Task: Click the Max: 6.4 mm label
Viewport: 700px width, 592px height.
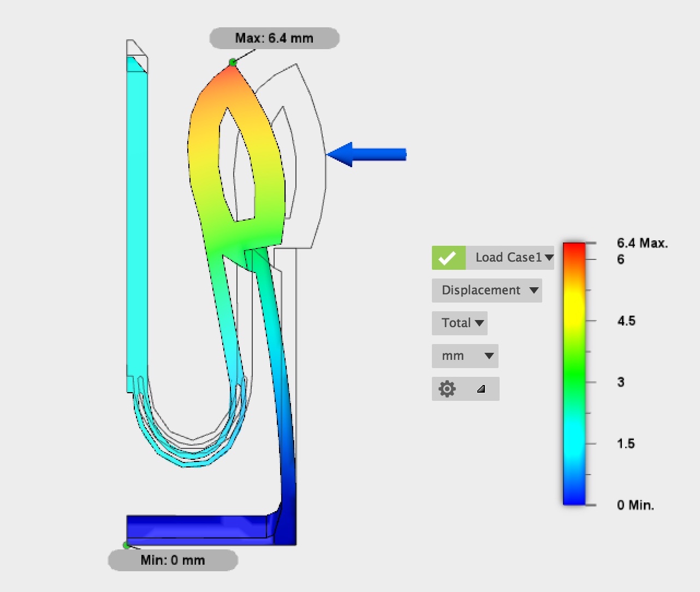Action: click(x=274, y=38)
